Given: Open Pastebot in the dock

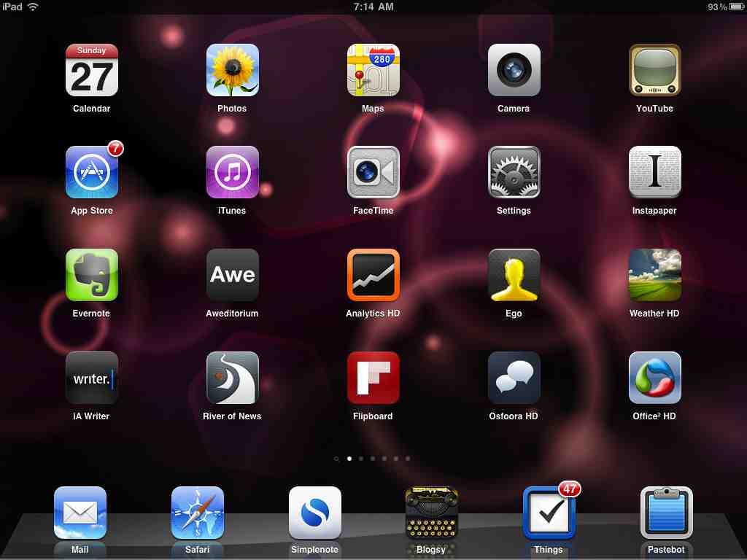Looking at the screenshot, I should 666,513.
